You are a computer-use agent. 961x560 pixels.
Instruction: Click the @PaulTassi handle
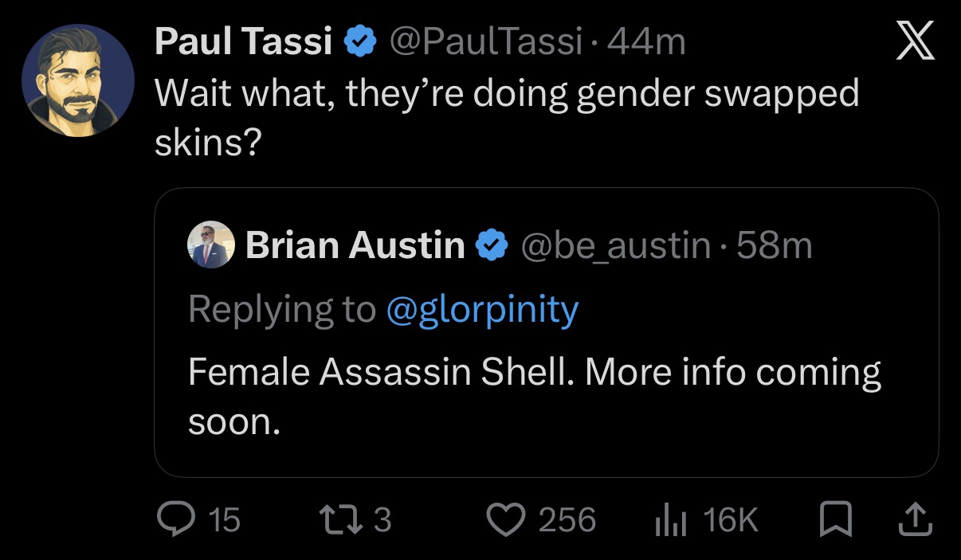click(484, 41)
